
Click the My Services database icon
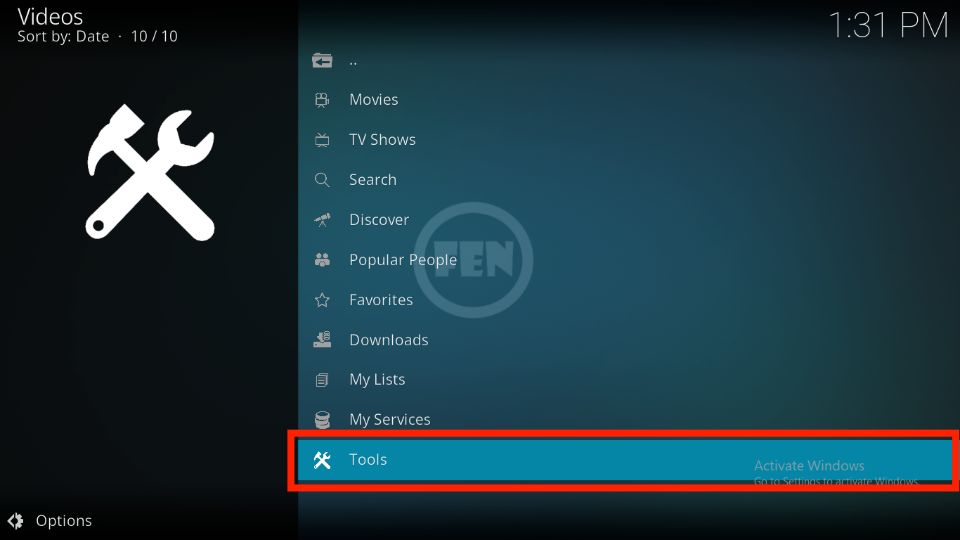pyautogui.click(x=322, y=419)
